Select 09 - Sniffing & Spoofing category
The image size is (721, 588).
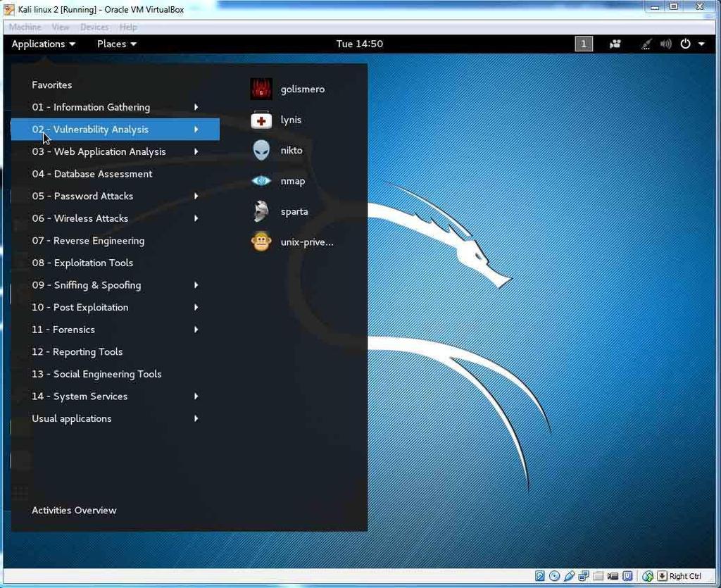pyautogui.click(x=115, y=285)
